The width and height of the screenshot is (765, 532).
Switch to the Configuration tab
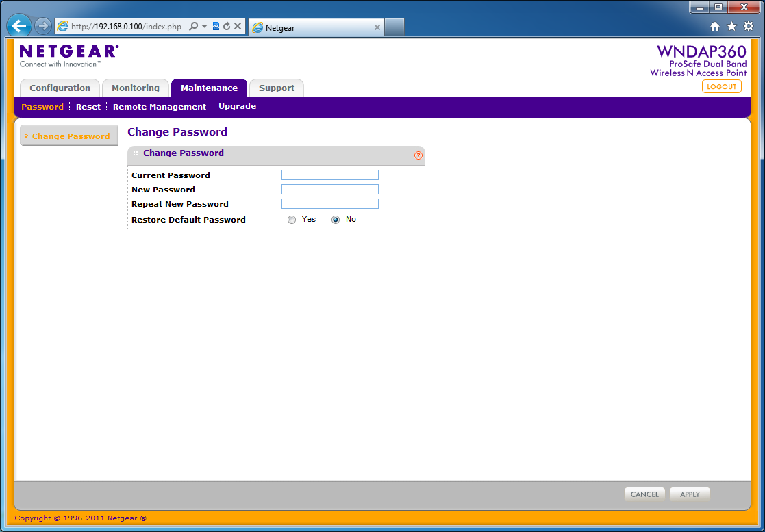pos(60,88)
